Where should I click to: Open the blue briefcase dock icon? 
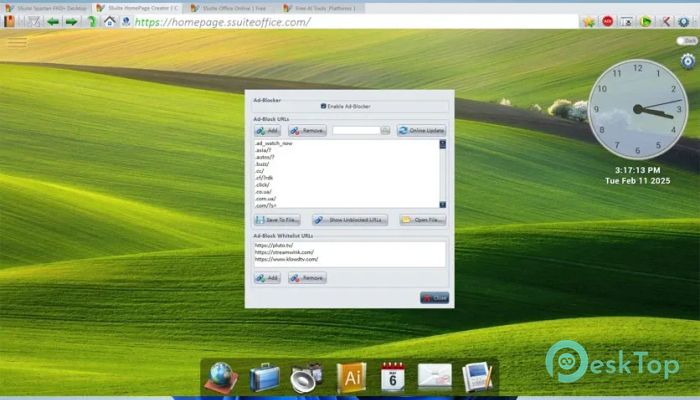coord(264,378)
